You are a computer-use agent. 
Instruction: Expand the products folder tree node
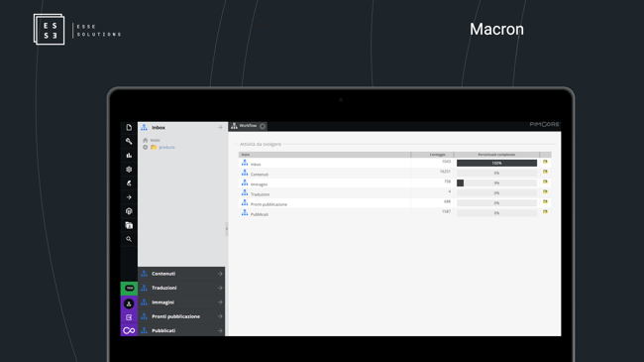click(x=145, y=147)
